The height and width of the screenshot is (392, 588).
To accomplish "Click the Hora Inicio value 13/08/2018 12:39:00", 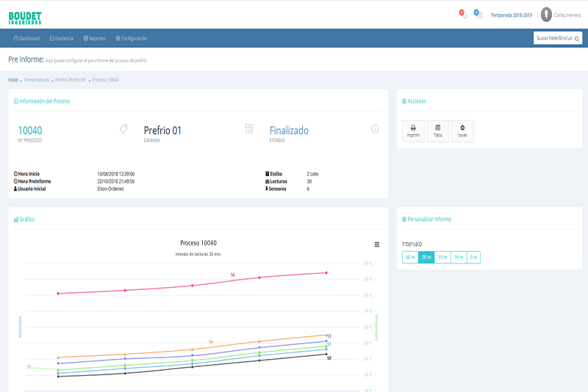I will point(116,174).
